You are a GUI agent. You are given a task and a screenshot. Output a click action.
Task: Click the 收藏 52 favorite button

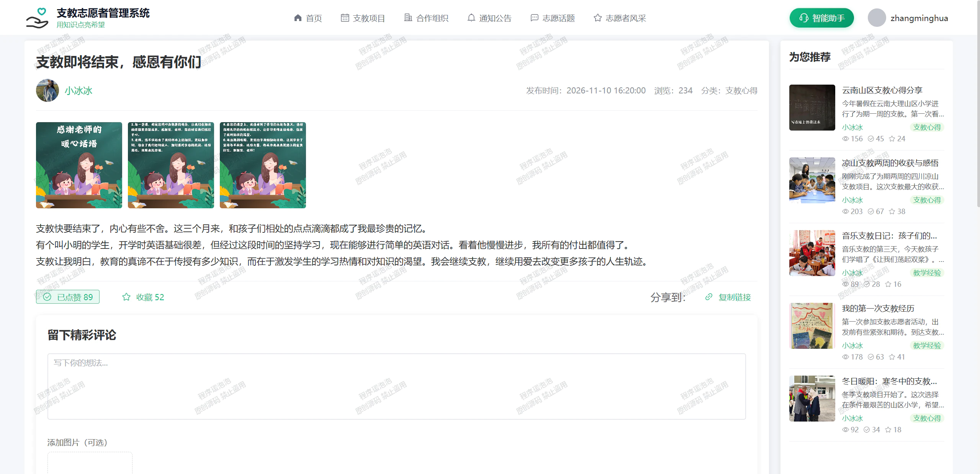coord(143,297)
